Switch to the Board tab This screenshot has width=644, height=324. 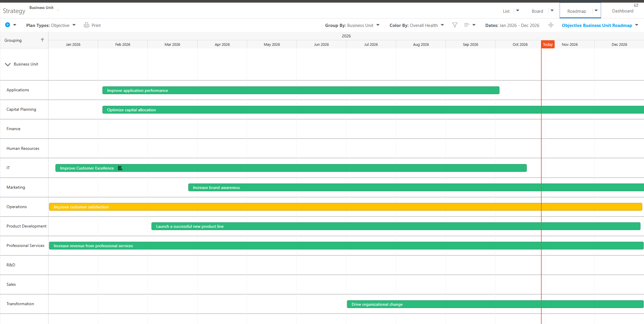[x=537, y=11]
